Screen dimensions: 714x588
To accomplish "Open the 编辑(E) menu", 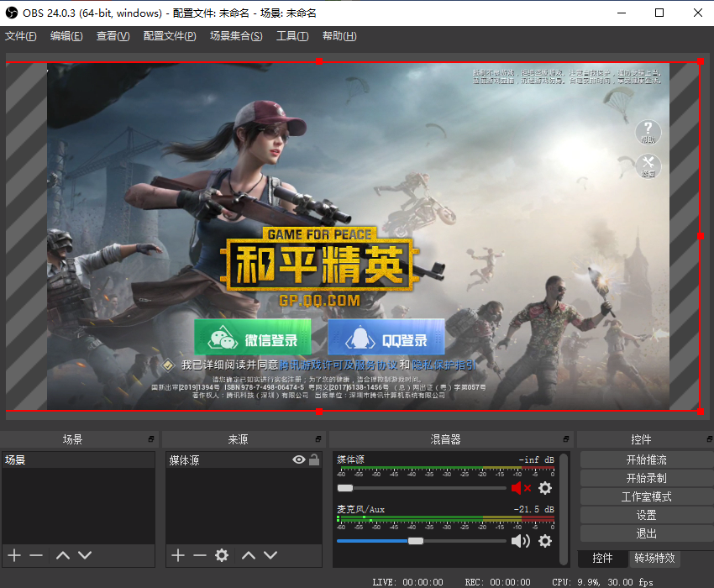I will 66,36.
